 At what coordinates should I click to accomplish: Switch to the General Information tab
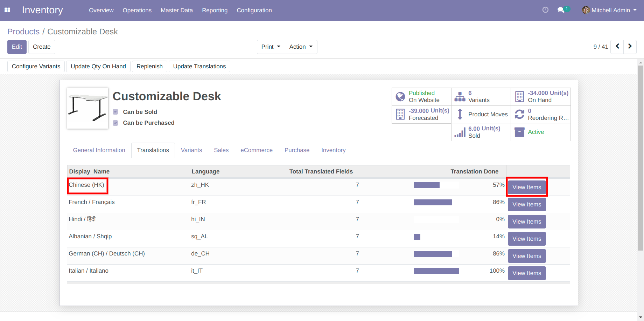(99, 150)
